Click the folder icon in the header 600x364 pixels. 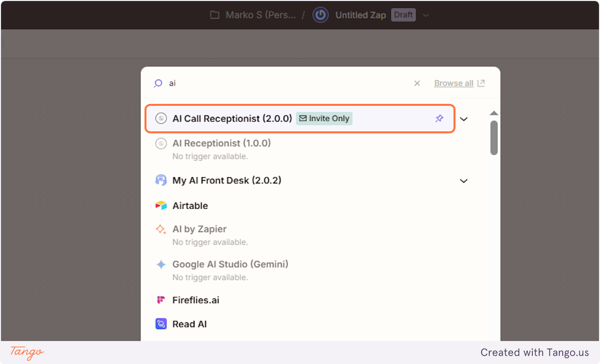[214, 15]
